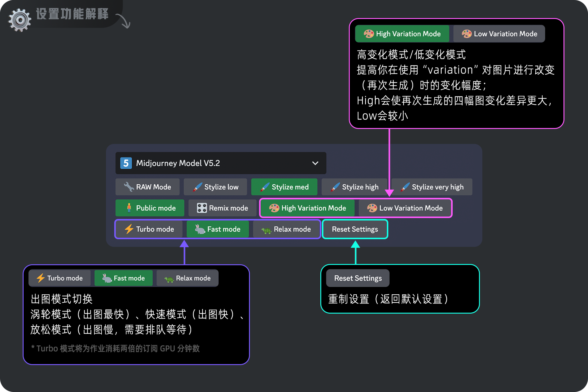
Task: Click High Variation Mode in the pink explanation box
Action: click(x=402, y=34)
